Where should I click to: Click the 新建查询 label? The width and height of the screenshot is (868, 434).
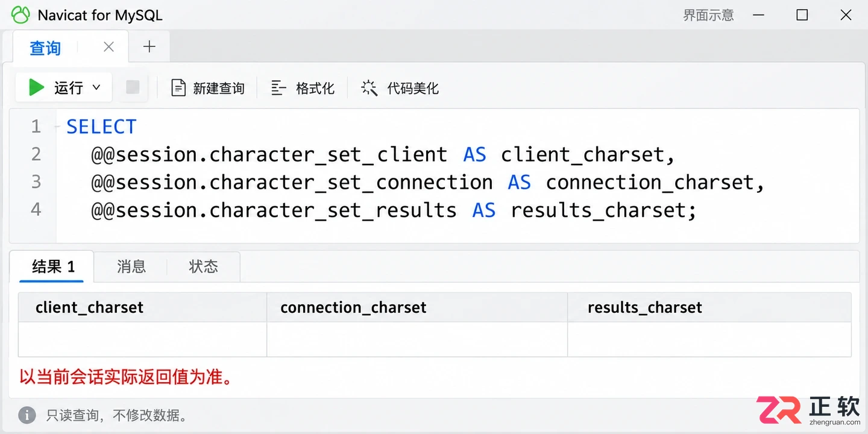[x=219, y=89]
